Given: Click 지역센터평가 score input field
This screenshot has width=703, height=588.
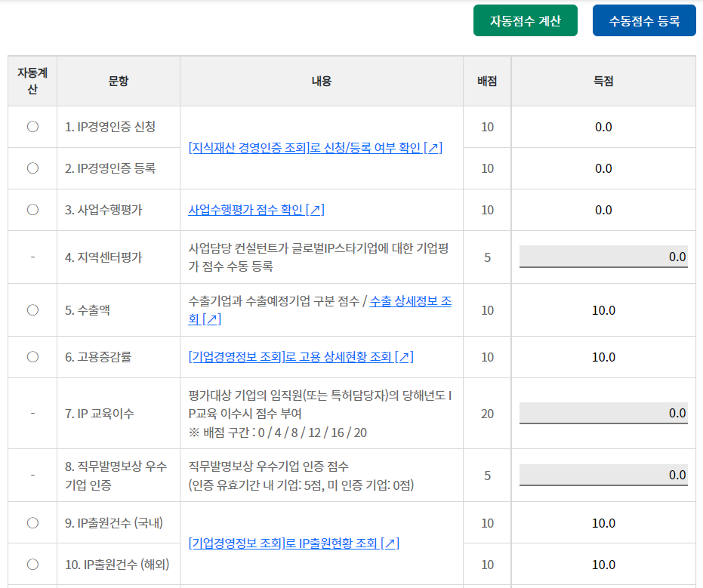Looking at the screenshot, I should click(x=603, y=257).
